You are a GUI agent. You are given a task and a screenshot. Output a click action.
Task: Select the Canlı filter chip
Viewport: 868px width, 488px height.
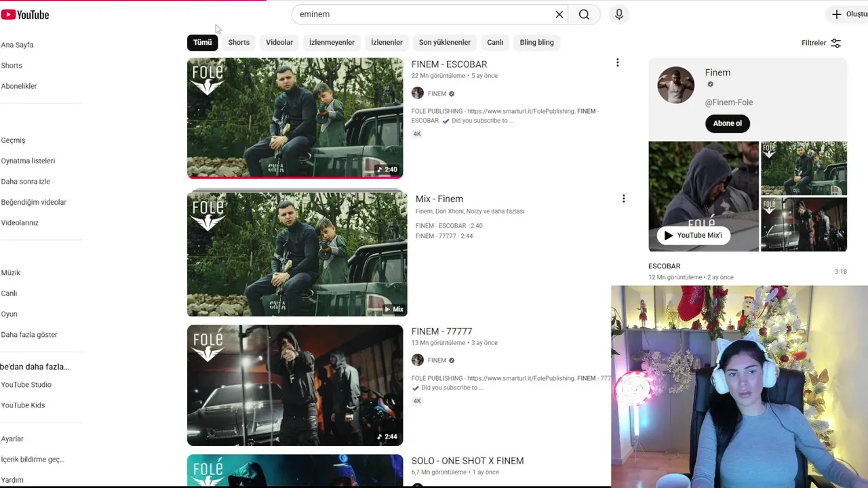(x=495, y=42)
